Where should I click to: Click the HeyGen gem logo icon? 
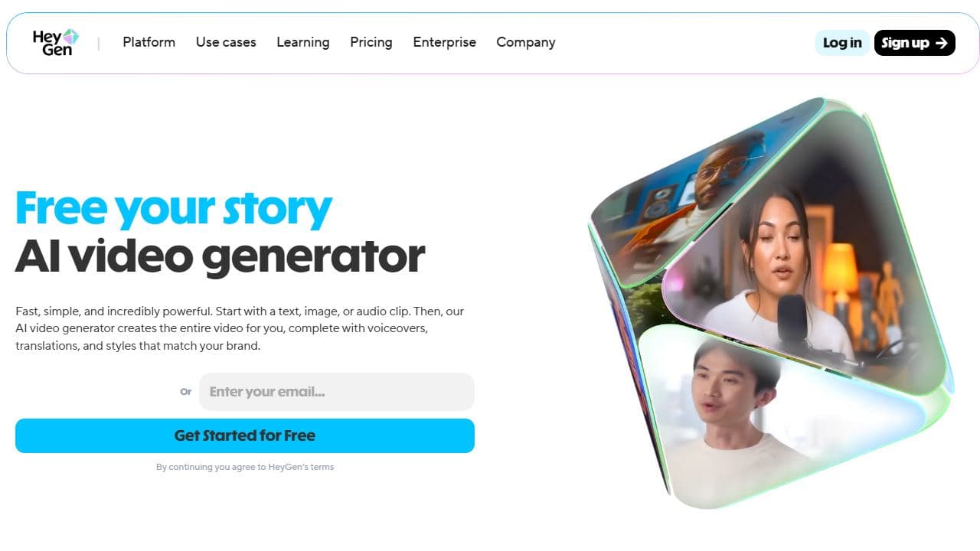(x=70, y=36)
